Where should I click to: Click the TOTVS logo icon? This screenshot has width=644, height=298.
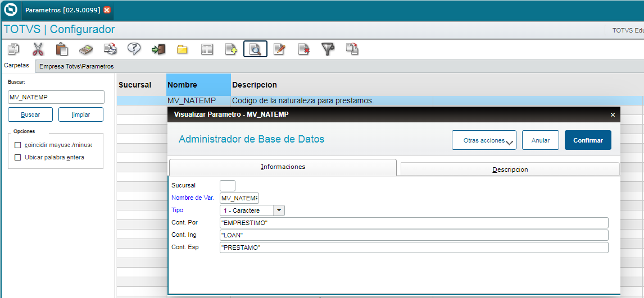coord(10,10)
